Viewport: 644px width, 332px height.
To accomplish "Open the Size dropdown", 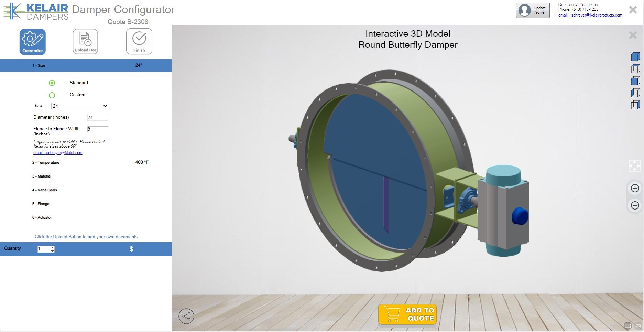I will [79, 106].
